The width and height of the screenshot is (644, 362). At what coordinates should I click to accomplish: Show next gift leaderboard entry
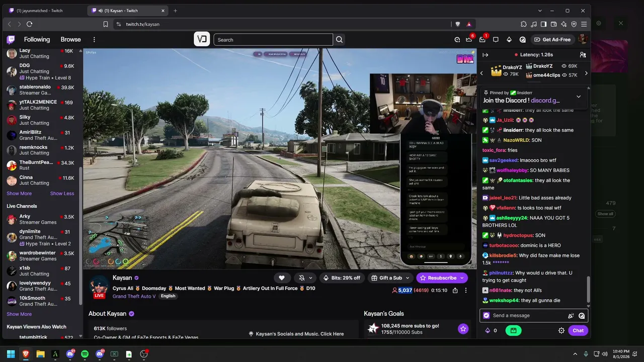[586, 73]
